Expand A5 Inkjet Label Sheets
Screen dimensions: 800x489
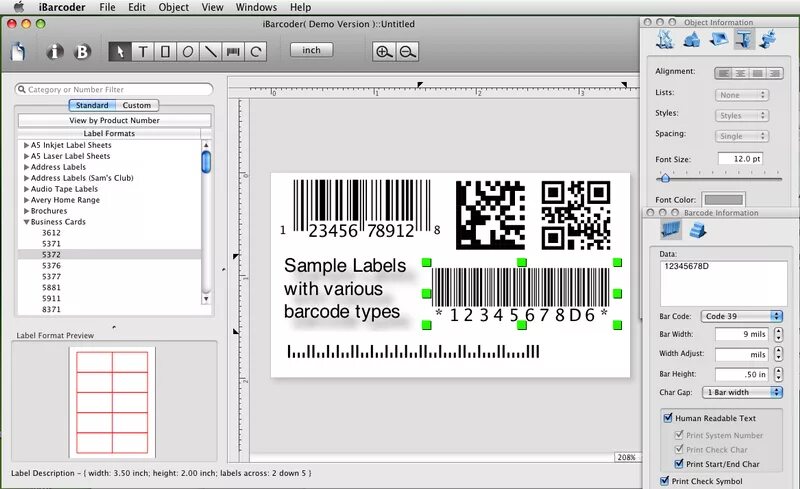click(27, 145)
